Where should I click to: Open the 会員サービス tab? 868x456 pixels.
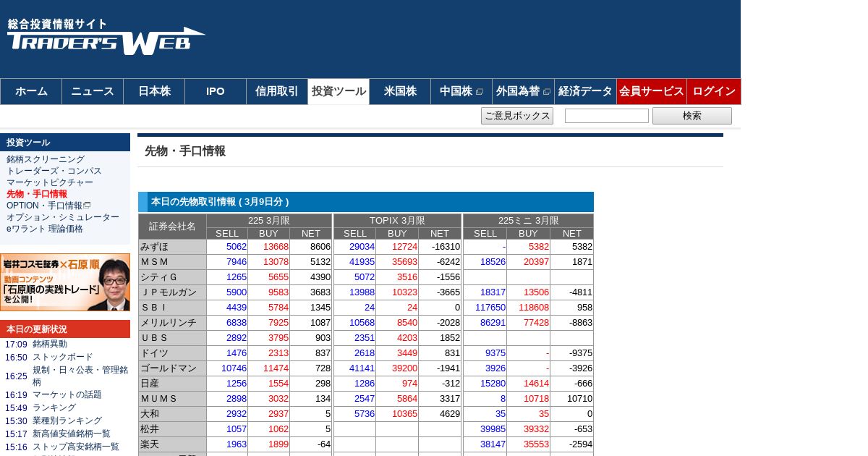(x=652, y=91)
